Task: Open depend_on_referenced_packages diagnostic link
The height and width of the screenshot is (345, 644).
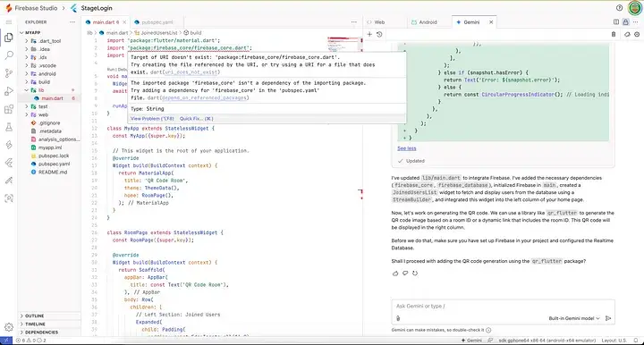Action: [204, 97]
